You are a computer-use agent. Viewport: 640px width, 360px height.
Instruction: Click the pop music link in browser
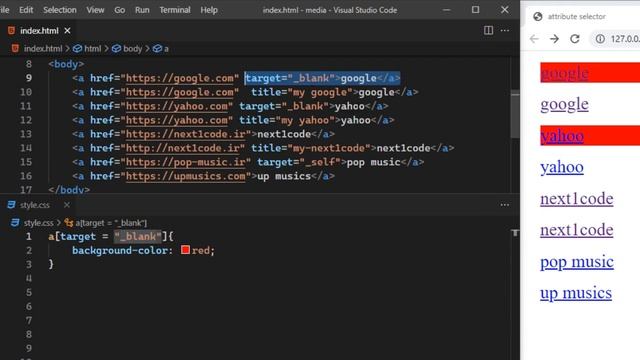pyautogui.click(x=577, y=262)
